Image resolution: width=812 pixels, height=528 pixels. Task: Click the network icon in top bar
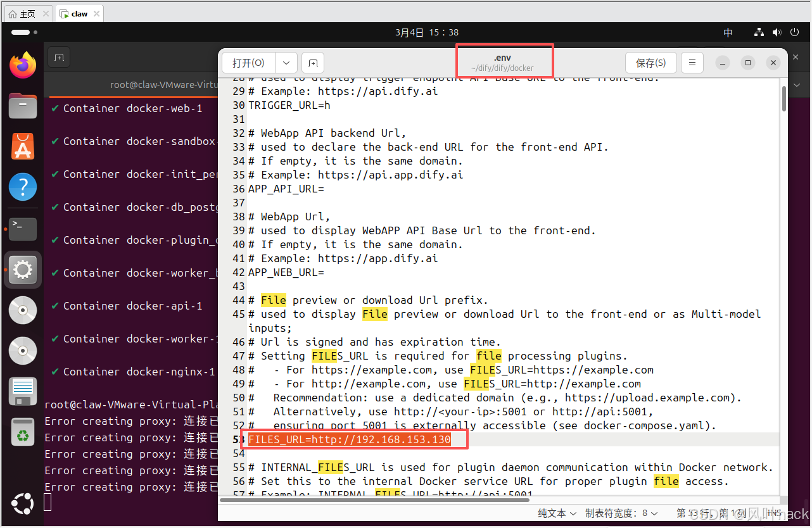point(759,32)
